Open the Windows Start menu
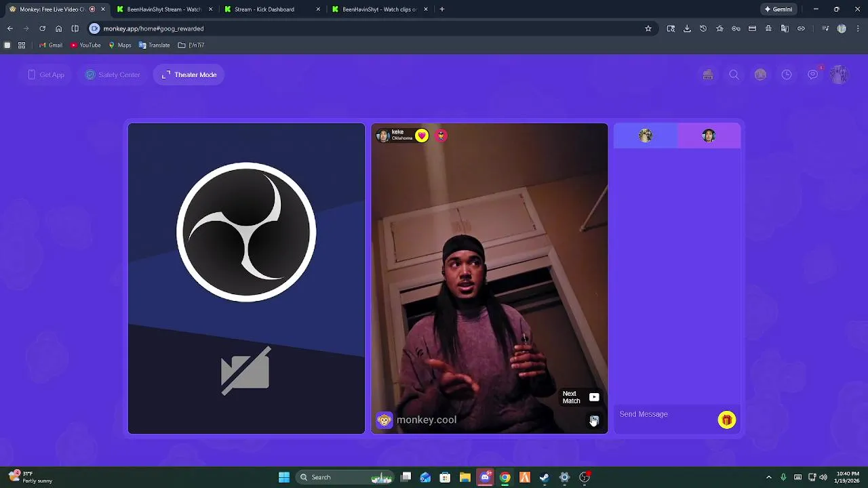 tap(284, 477)
